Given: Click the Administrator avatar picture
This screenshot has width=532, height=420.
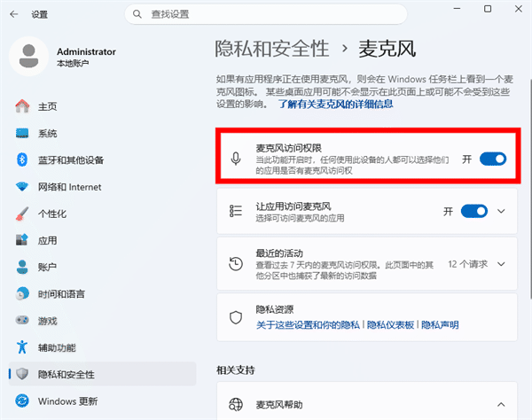Looking at the screenshot, I should pyautogui.click(x=29, y=57).
